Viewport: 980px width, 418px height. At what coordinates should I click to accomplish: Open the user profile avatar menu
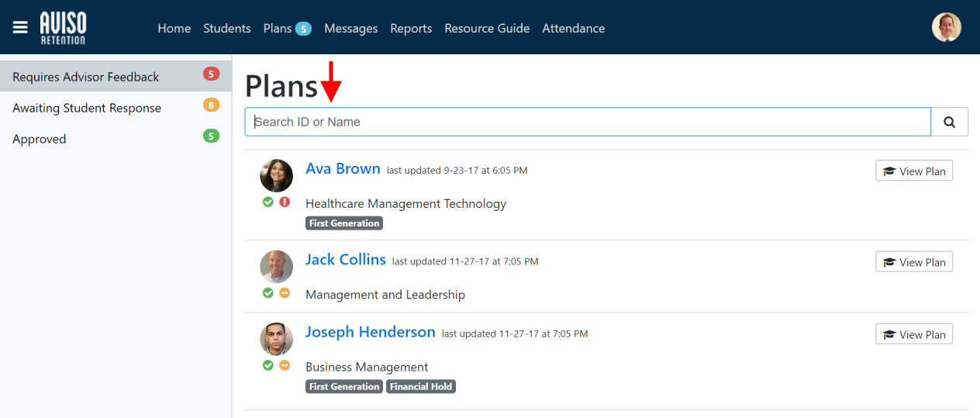click(x=946, y=27)
